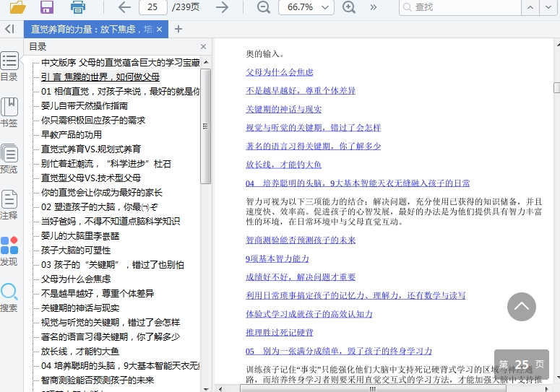This screenshot has height=392, width=560.
Task: Follow the link 9项基本智力能力
Action: point(277,258)
